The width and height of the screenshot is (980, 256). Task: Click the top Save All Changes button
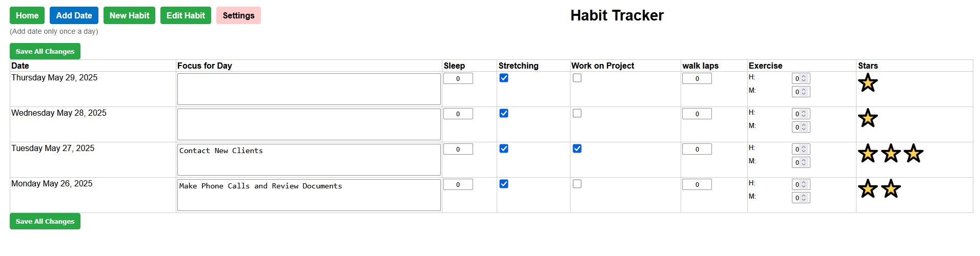45,51
